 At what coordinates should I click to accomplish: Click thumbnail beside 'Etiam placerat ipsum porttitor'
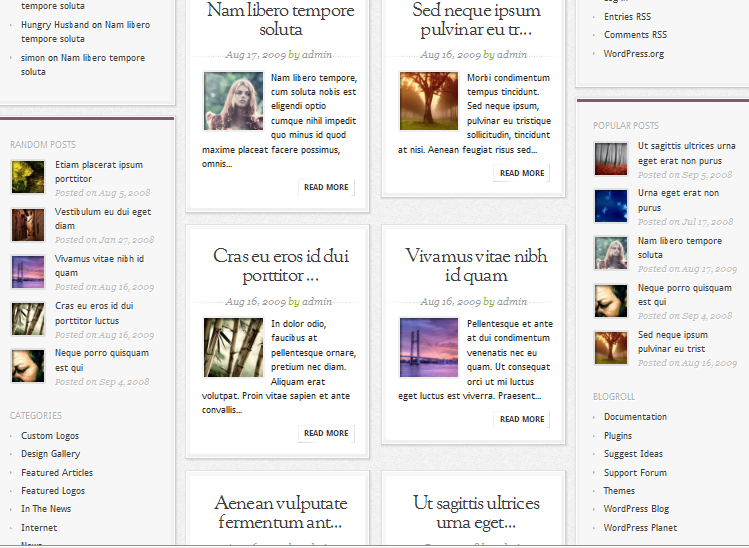(x=28, y=177)
